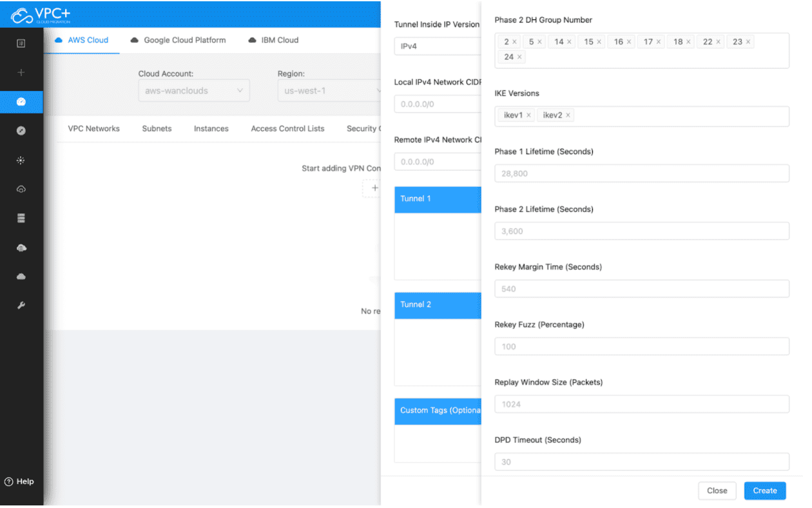Open the IKE Versions multiselect field

pyautogui.click(x=642, y=116)
